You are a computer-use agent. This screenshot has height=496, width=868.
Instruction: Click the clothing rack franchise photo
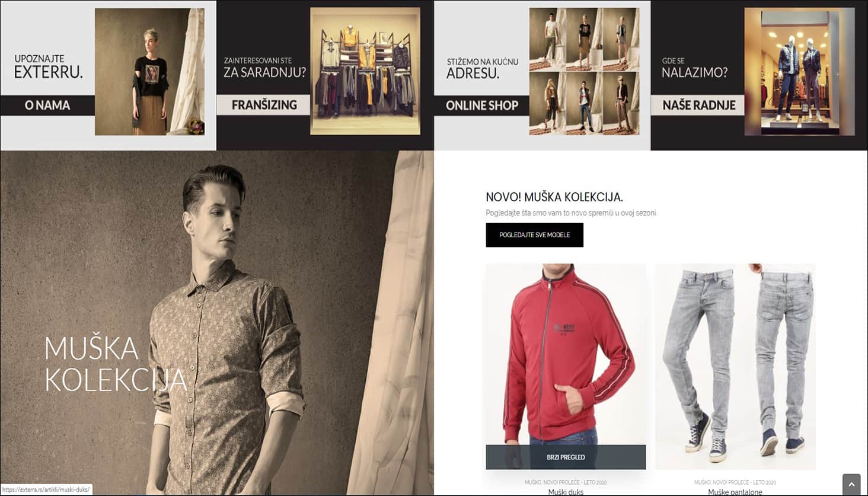tap(365, 71)
